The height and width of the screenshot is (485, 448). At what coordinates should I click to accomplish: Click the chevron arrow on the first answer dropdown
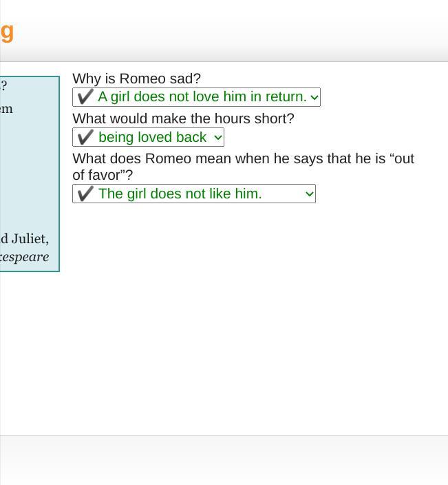point(314,98)
